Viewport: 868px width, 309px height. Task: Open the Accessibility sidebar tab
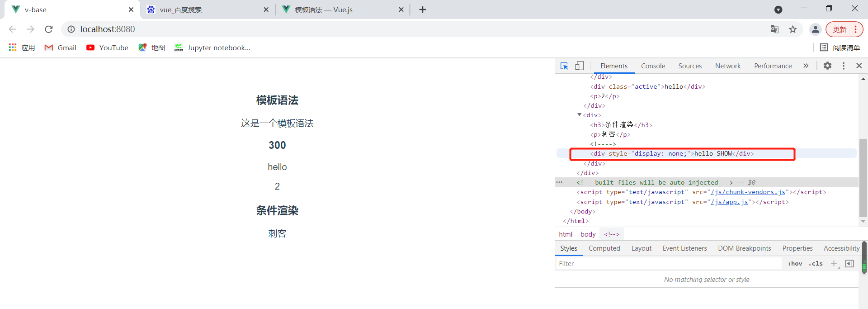(x=841, y=248)
